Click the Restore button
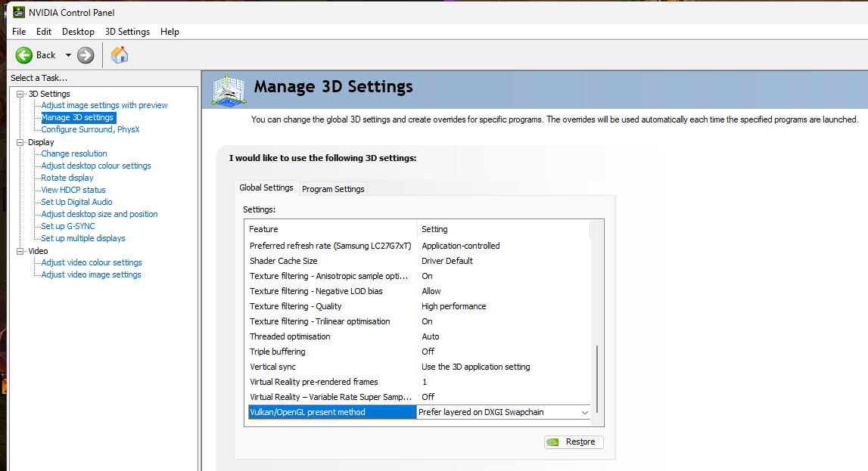Image resolution: width=868 pixels, height=471 pixels. 574,442
